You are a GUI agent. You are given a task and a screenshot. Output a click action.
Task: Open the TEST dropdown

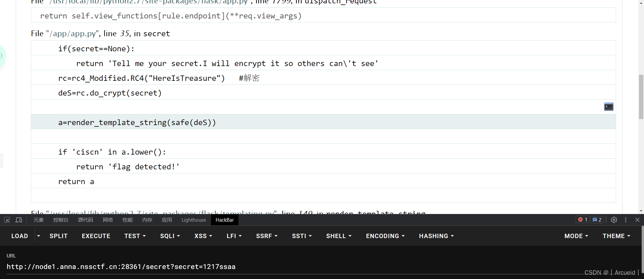coord(135,236)
